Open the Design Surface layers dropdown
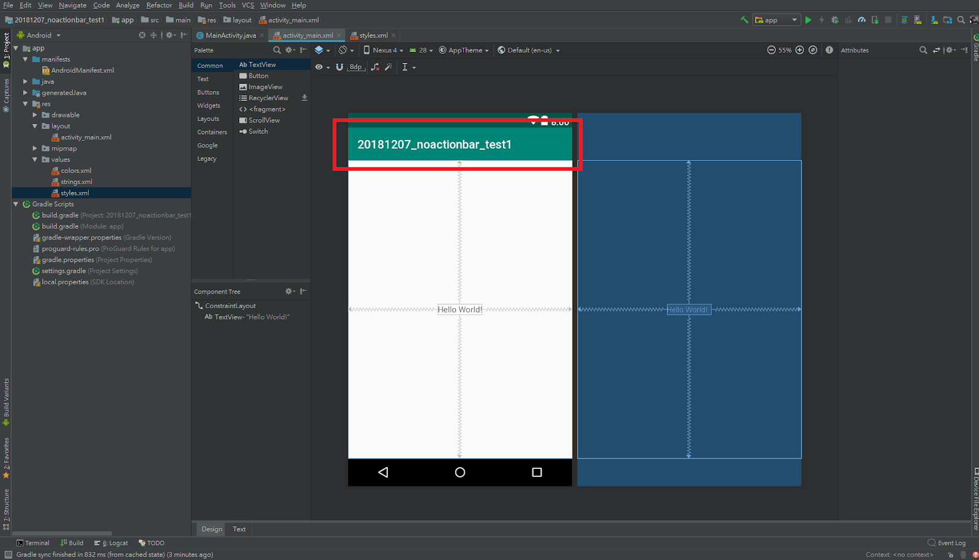 coord(322,50)
